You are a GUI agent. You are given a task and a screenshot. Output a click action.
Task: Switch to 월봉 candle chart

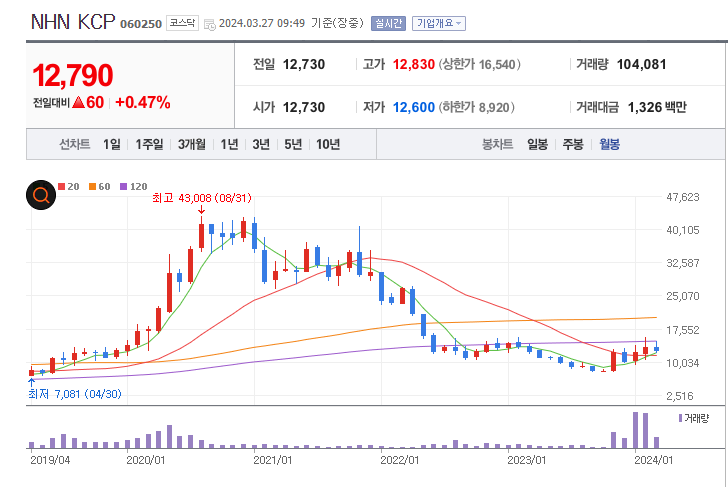click(x=609, y=144)
